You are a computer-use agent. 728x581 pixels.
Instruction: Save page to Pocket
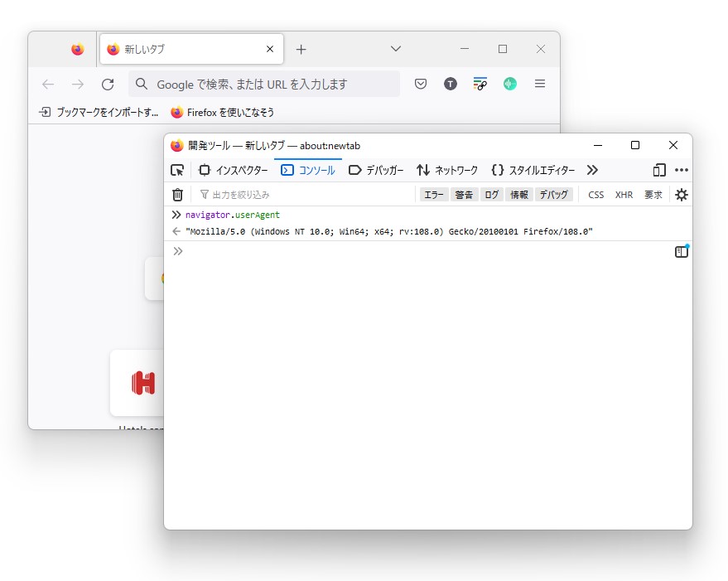pyautogui.click(x=420, y=83)
